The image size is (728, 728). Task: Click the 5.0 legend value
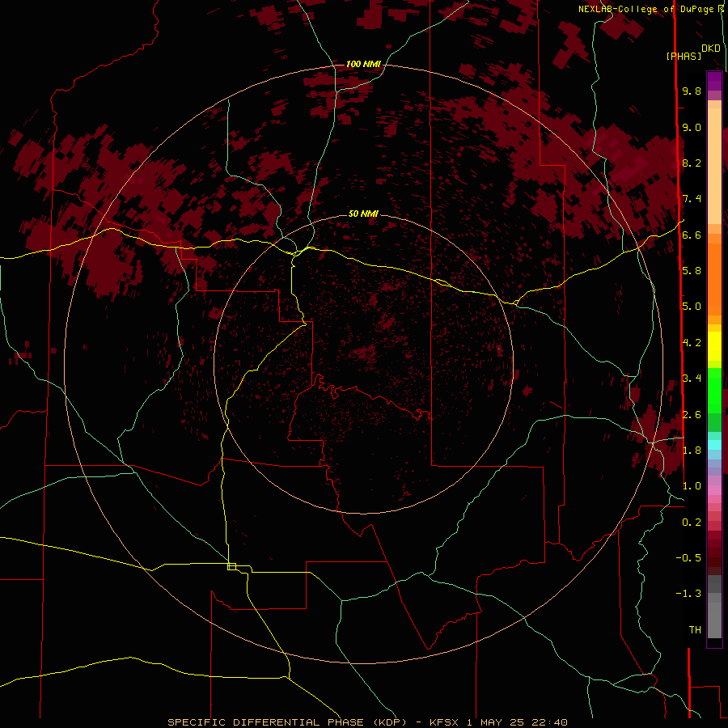click(x=692, y=307)
